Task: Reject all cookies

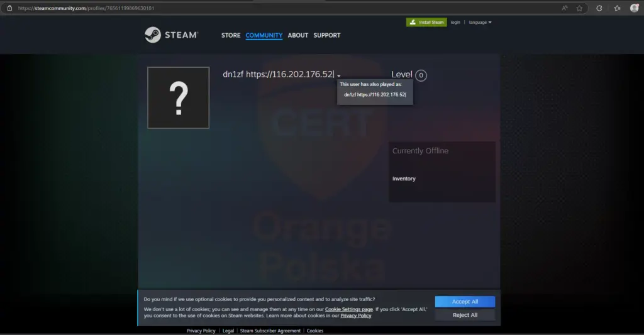Action: tap(465, 315)
